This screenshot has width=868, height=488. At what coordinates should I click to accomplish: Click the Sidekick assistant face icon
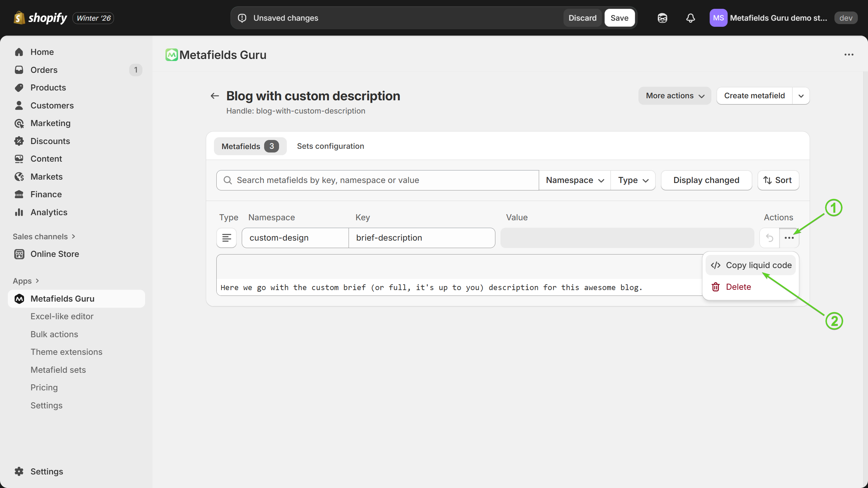click(x=662, y=18)
